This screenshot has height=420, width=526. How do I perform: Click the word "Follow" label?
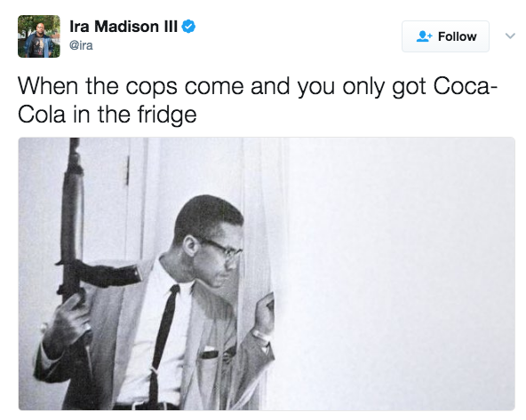[458, 36]
